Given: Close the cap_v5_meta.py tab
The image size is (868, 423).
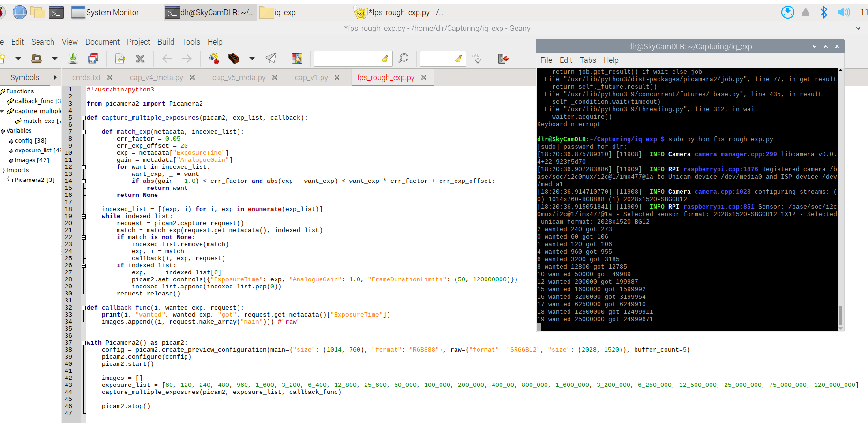Looking at the screenshot, I should tap(275, 77).
